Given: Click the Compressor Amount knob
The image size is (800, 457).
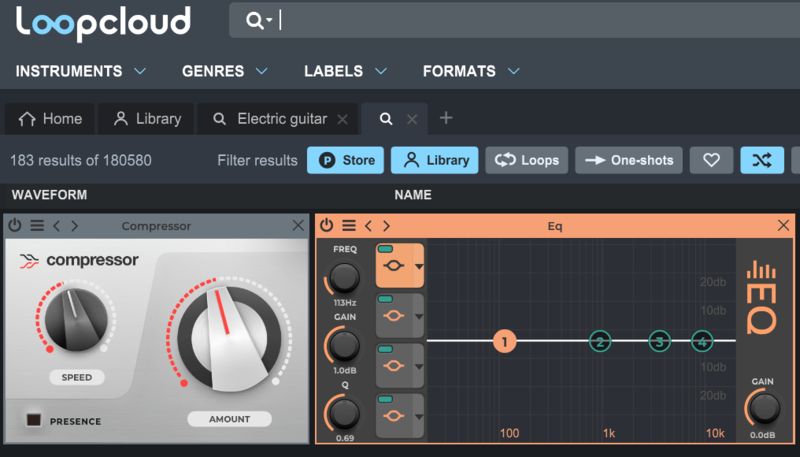Looking at the screenshot, I should click(x=228, y=338).
